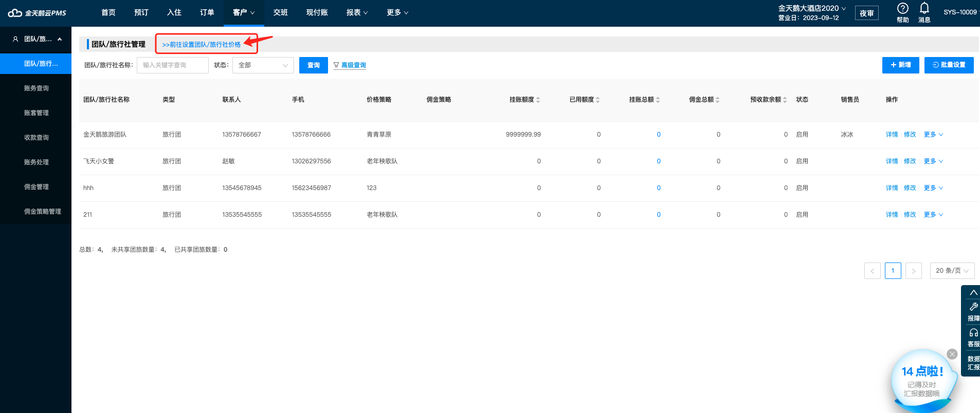980x413 pixels.
Task: Click the 新增 button
Action: click(x=901, y=65)
